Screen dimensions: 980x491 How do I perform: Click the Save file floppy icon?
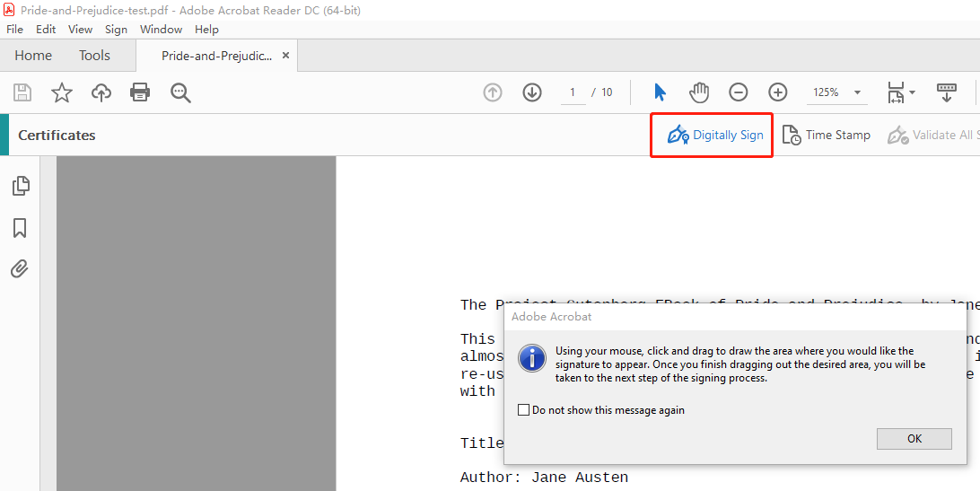tap(22, 92)
